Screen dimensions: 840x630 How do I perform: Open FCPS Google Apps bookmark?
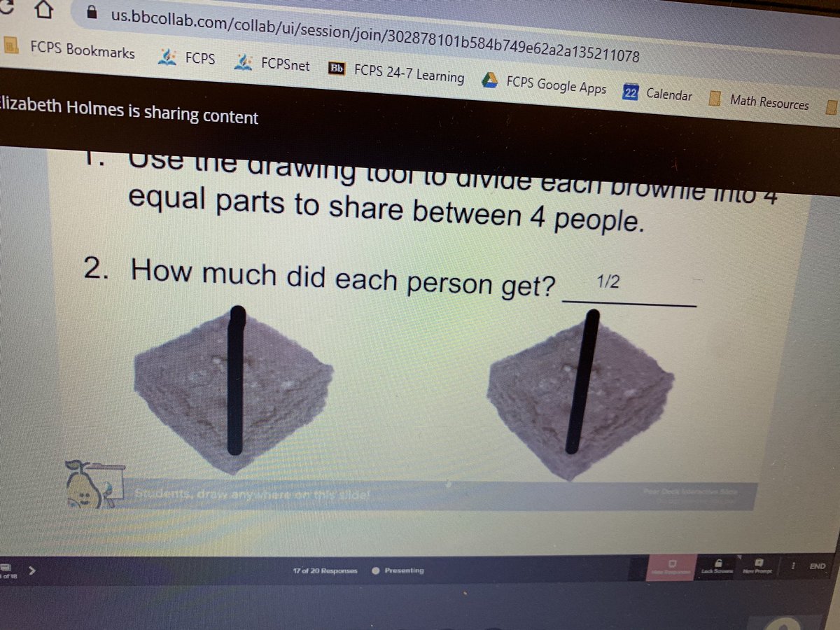[x=545, y=84]
